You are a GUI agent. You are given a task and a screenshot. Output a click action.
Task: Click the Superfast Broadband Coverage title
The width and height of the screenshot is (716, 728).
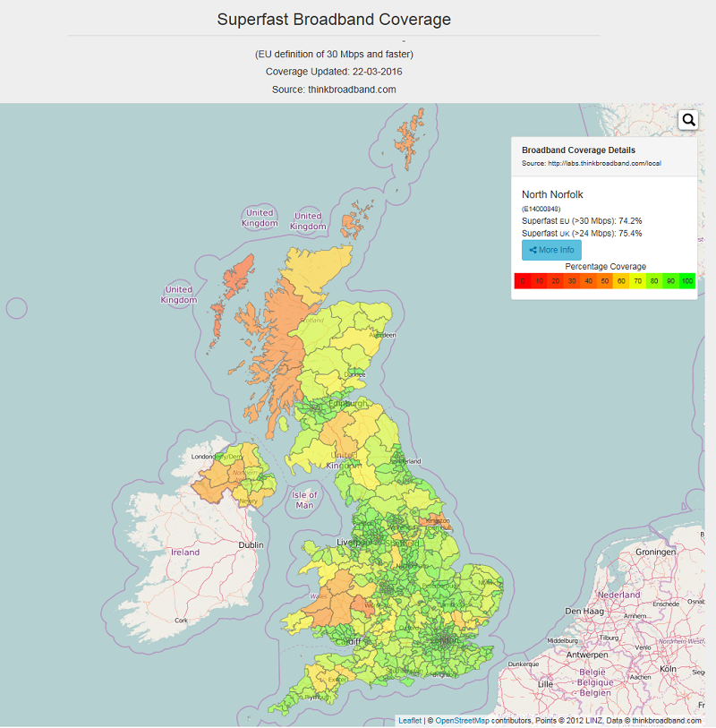[x=334, y=19]
